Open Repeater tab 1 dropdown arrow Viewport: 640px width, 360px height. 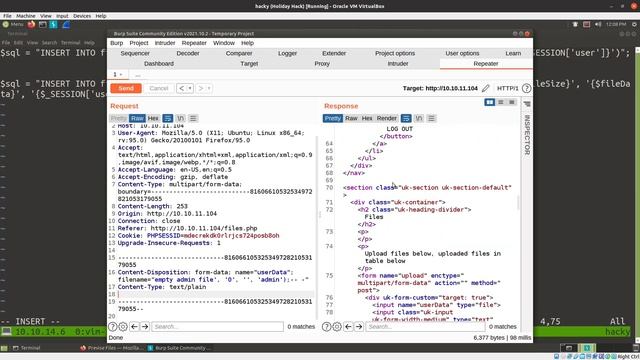point(121,75)
